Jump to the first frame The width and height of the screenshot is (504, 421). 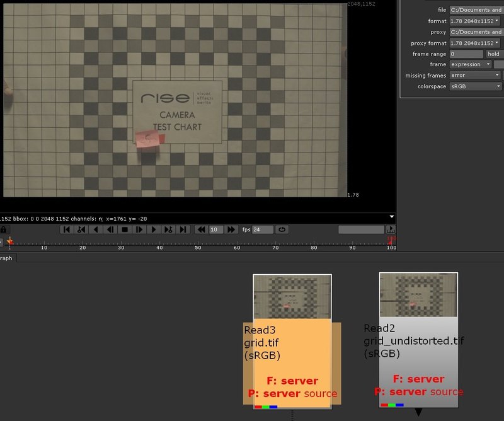point(67,230)
